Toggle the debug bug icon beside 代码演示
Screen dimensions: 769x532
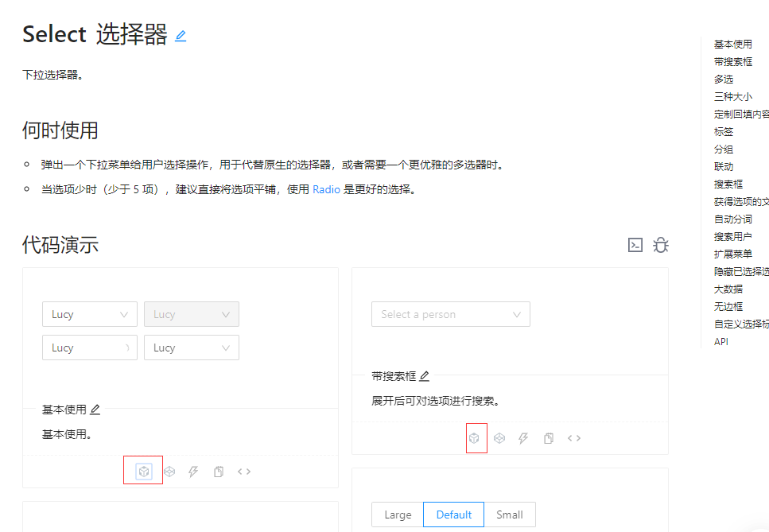point(661,245)
